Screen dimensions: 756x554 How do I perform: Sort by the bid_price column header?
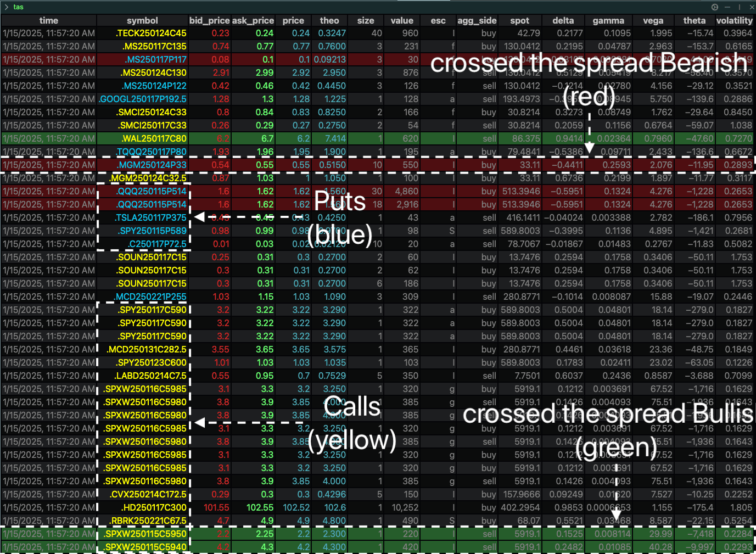point(210,20)
